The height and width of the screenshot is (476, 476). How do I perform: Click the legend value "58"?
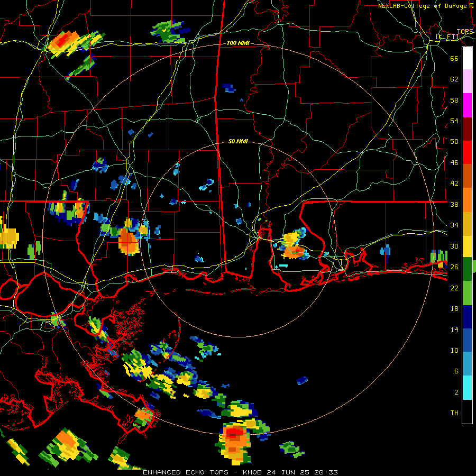454,100
